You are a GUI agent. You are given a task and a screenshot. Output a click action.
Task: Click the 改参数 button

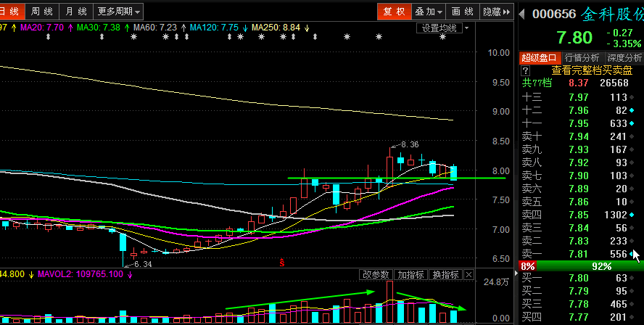376,274
